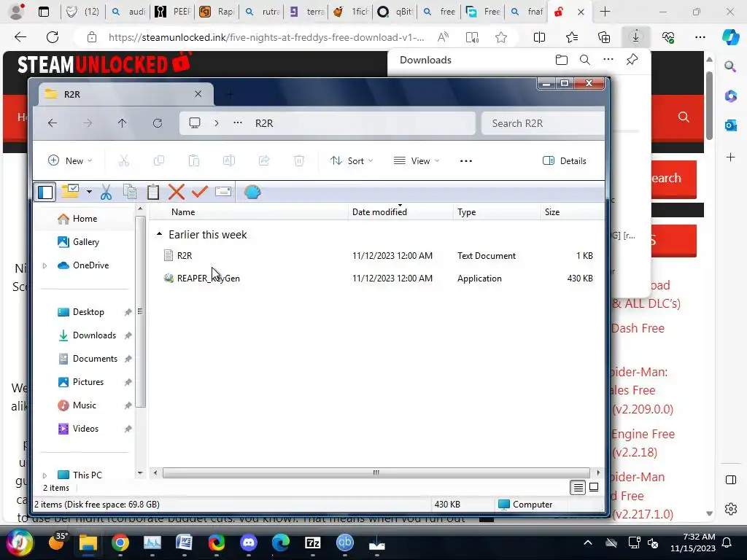Open qBittorrent from the taskbar
The image size is (747, 560).
[x=345, y=542]
